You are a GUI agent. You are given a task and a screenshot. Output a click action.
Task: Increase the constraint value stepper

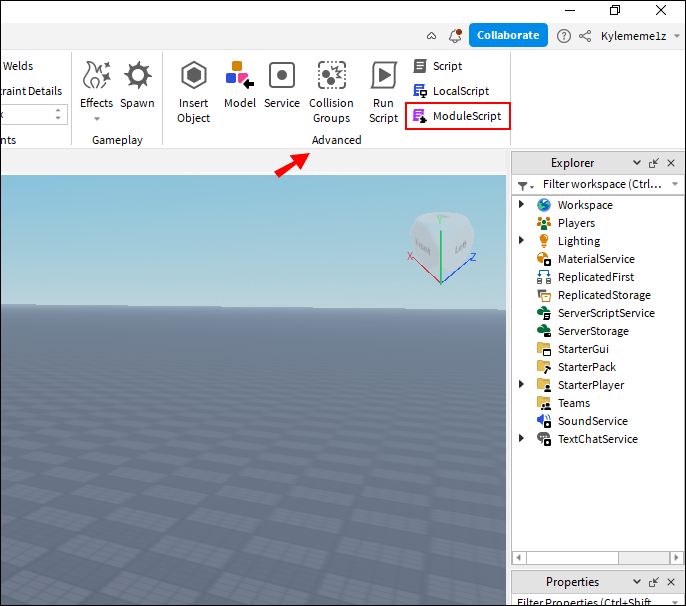click(58, 110)
